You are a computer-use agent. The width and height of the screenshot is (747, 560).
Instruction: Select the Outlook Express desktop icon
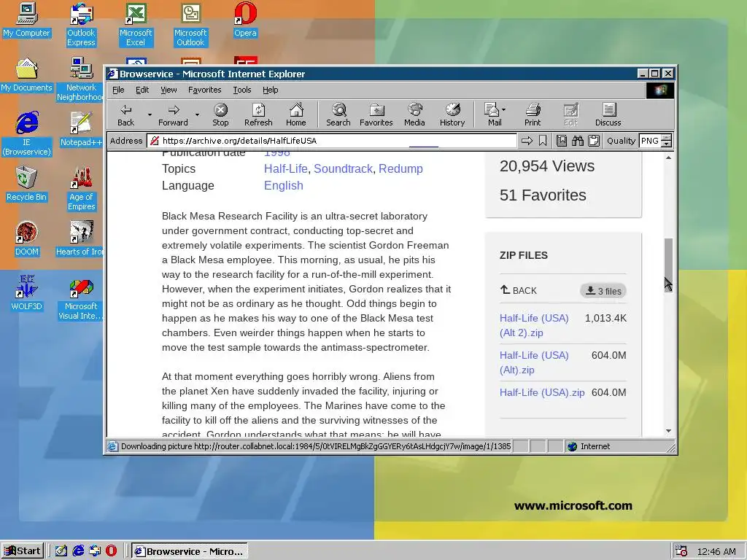click(x=81, y=25)
